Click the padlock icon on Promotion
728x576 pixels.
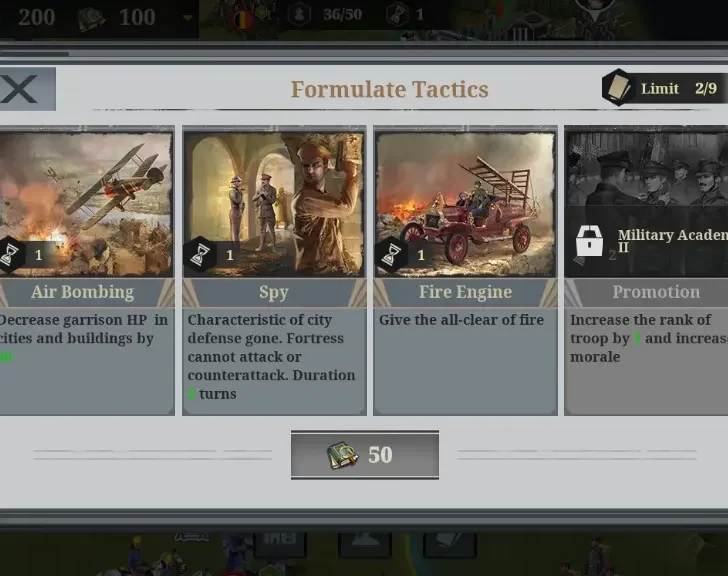coord(589,241)
